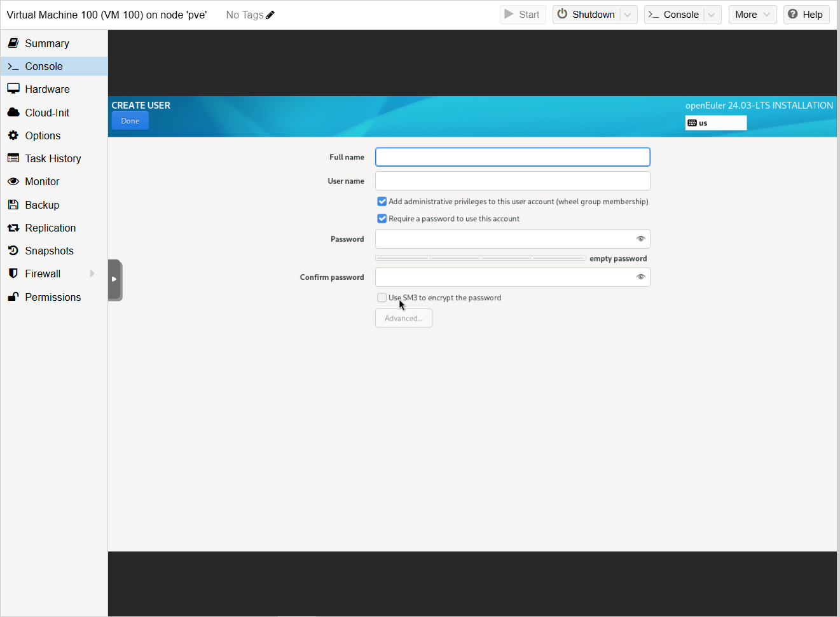Image resolution: width=840 pixels, height=617 pixels.
Task: Open the Backup section
Action: (x=42, y=205)
